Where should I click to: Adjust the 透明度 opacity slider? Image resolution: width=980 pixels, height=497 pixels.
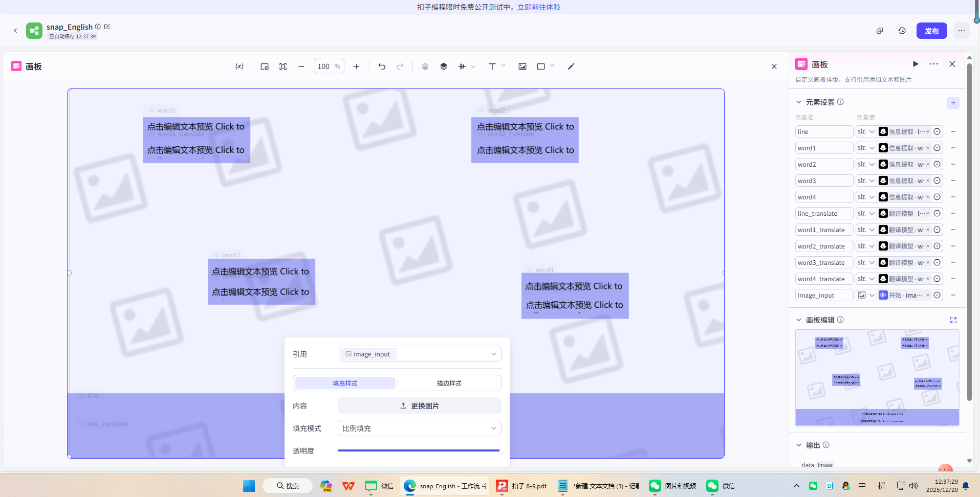click(x=420, y=450)
